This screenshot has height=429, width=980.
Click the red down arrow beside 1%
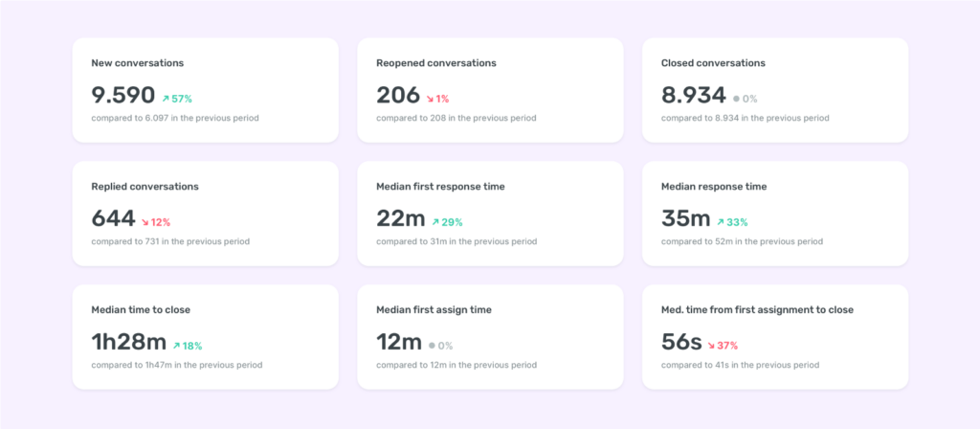click(430, 99)
